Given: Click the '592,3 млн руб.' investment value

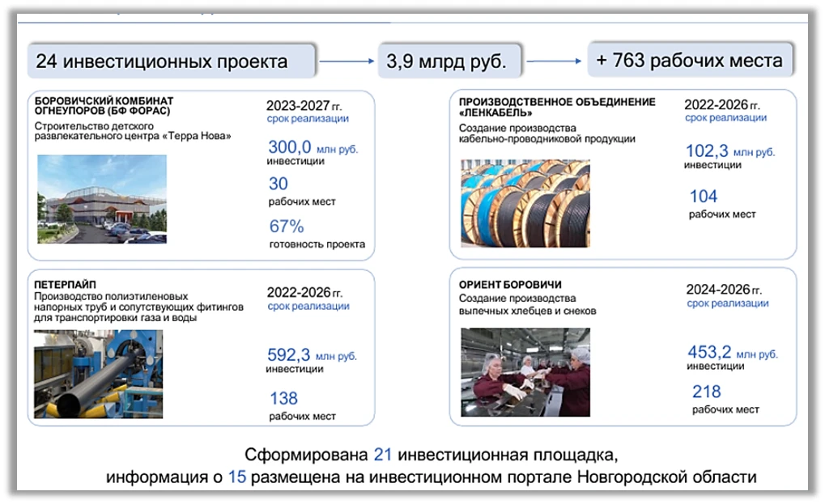Looking at the screenshot, I should 312,355.
